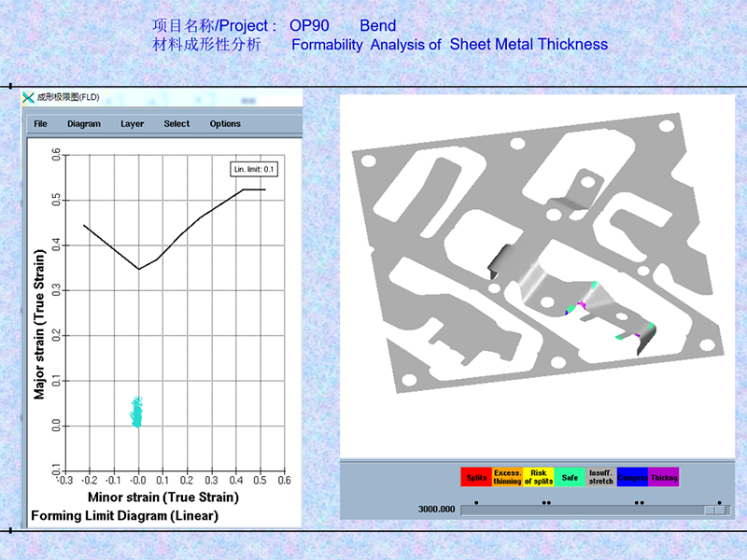The image size is (747, 560).
Task: Open the Select dropdown menu
Action: pos(176,123)
